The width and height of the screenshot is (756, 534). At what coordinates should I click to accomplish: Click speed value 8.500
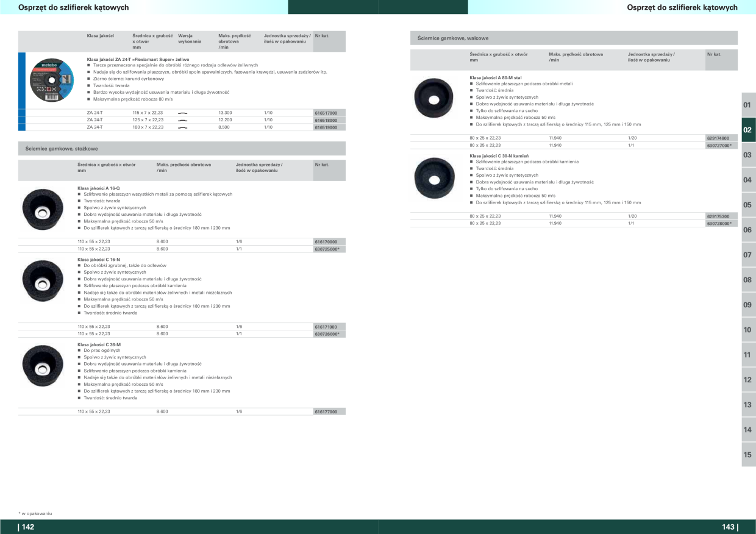(x=224, y=127)
